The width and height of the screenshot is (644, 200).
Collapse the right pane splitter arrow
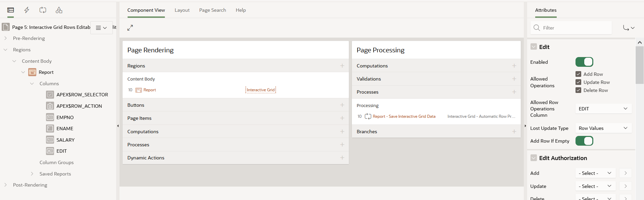525,126
